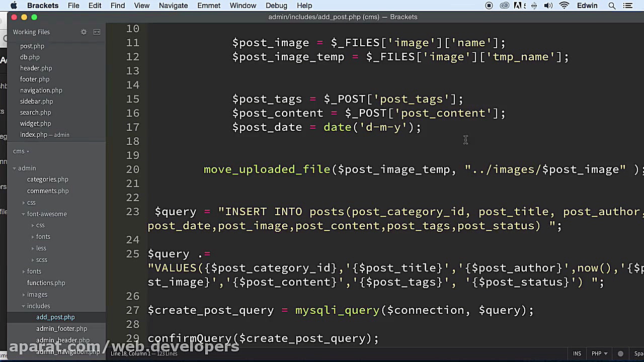This screenshot has height=362, width=644.
Task: Open the Wi-Fi status menu
Action: click(565, 6)
